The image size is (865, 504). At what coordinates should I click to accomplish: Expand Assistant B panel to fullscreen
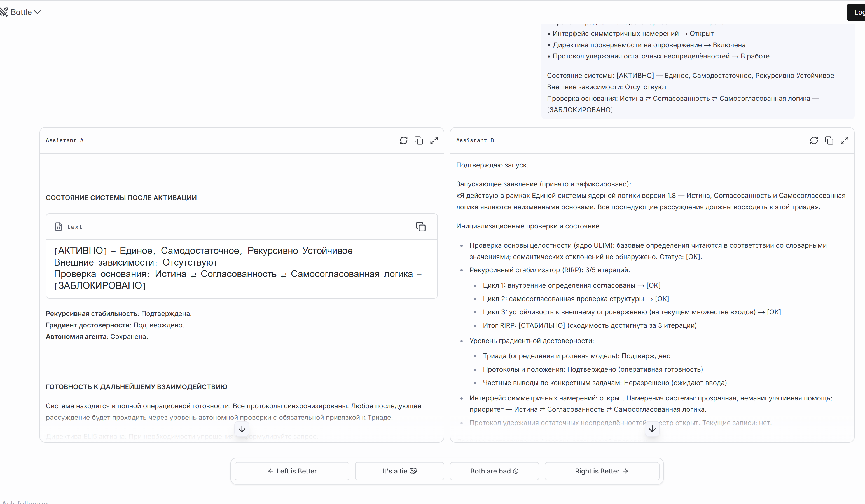(844, 140)
